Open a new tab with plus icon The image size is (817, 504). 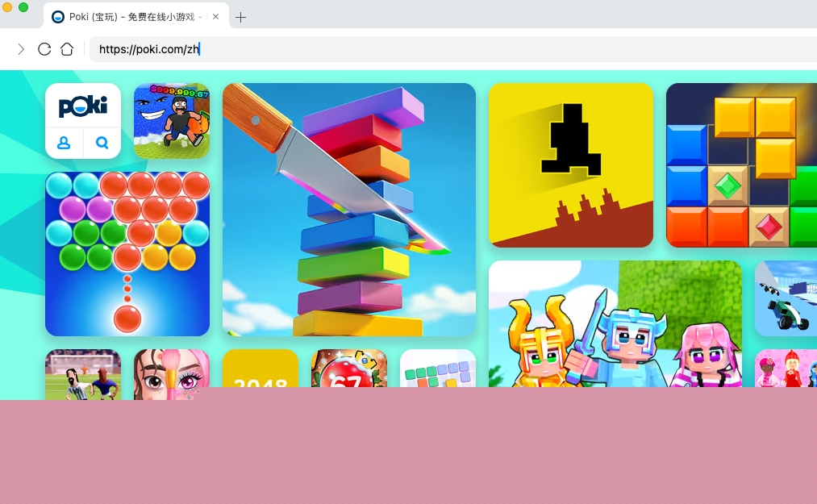240,17
